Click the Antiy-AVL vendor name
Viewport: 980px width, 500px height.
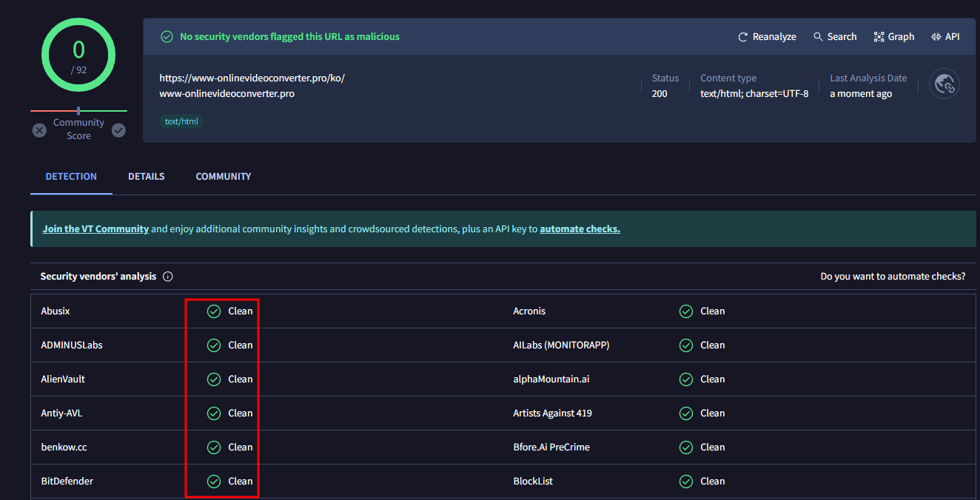click(61, 413)
